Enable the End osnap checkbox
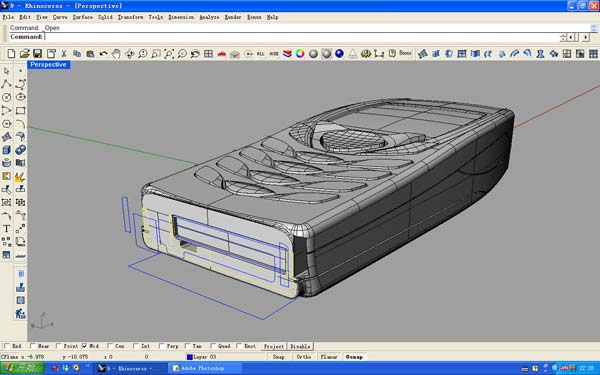 [x=7, y=346]
